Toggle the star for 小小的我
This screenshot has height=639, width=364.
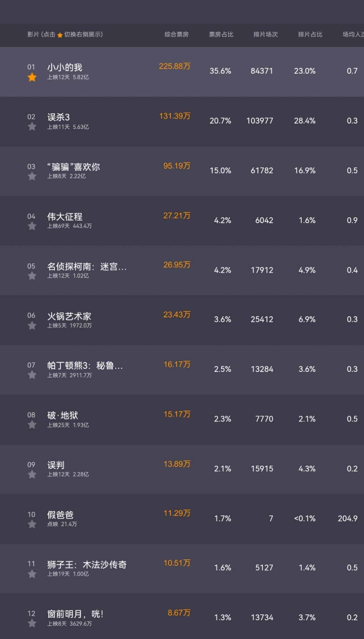32,77
